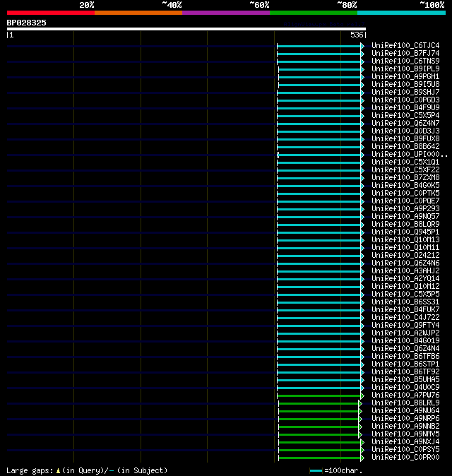Click the UniRef100_B8LRL9 label

tap(405, 403)
